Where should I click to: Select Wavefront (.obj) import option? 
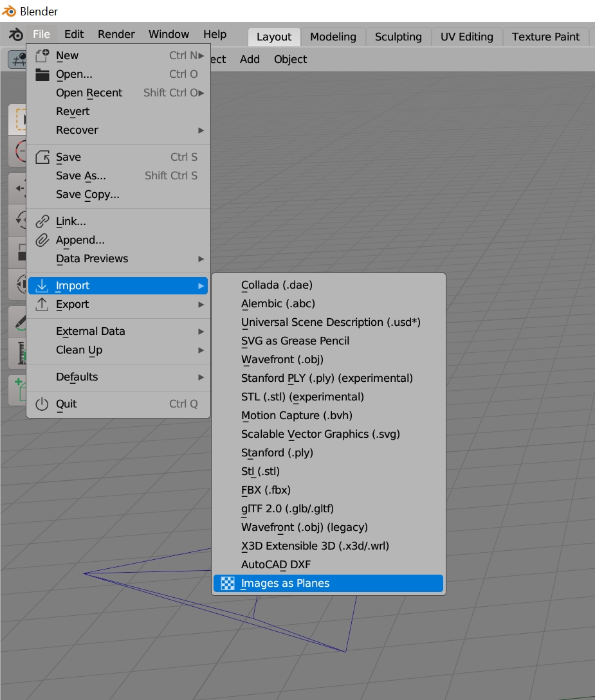point(328,359)
